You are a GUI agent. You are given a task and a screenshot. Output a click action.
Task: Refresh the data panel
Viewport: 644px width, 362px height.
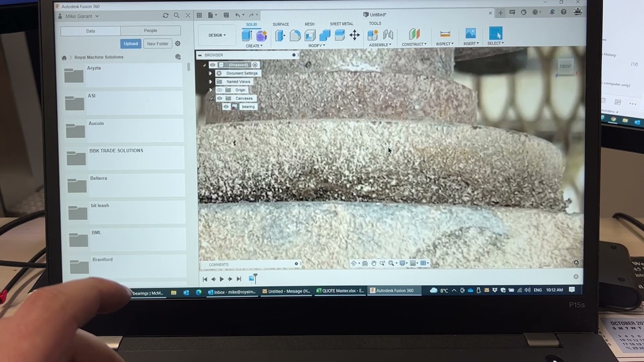tap(166, 16)
